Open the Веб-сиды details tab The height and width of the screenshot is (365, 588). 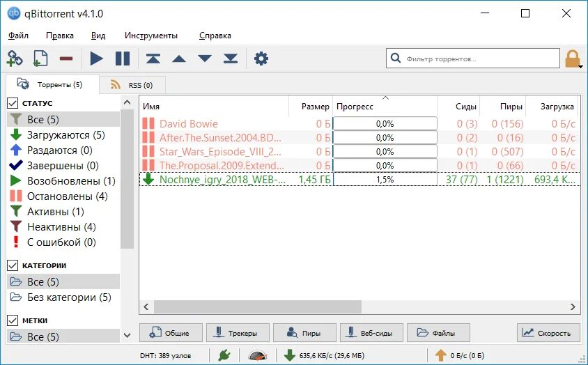pos(371,333)
